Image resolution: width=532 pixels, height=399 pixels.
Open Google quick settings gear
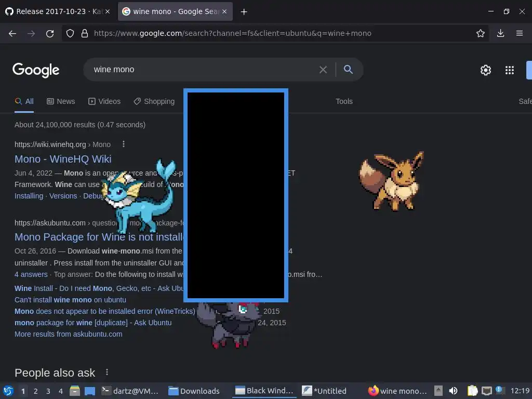point(486,70)
